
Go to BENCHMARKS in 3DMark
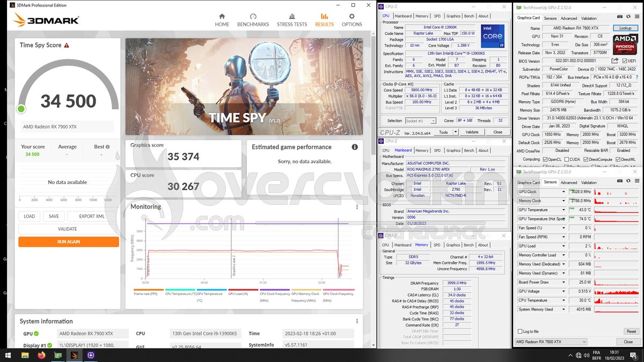coord(253,20)
